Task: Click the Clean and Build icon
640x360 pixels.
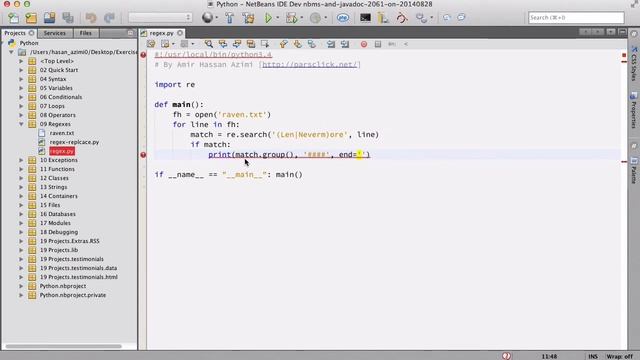Action: point(248,18)
